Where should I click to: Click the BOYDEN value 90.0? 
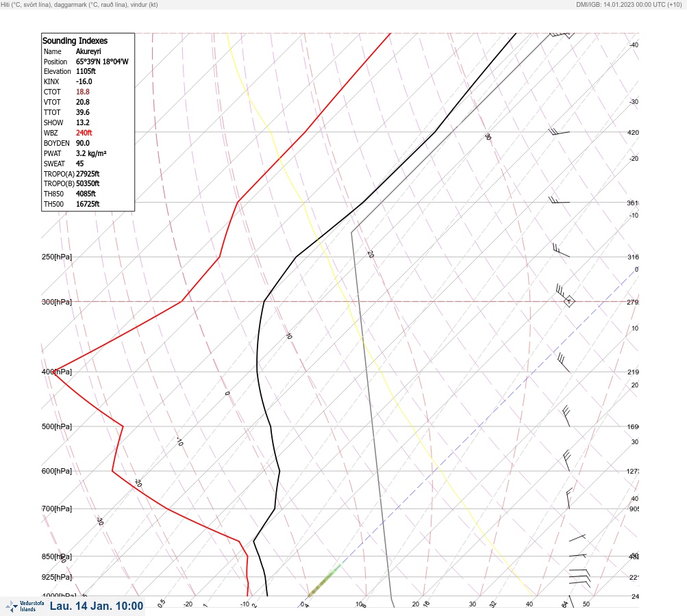83,143
